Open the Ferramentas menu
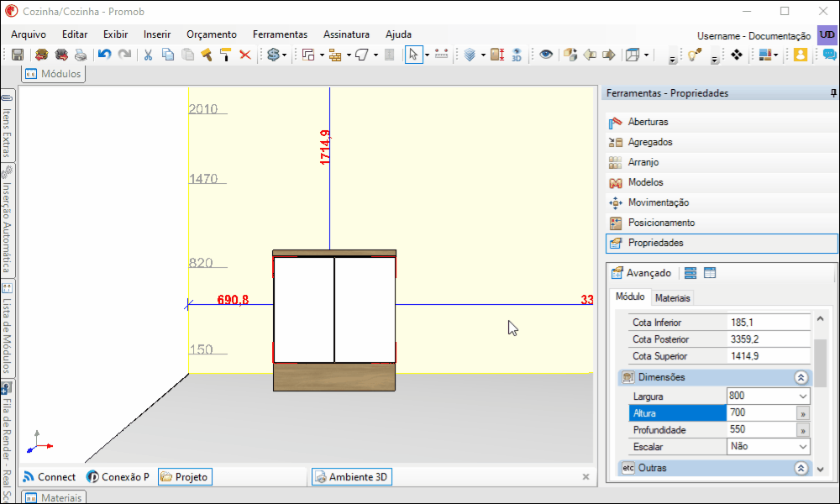This screenshot has height=504, width=840. coord(281,34)
